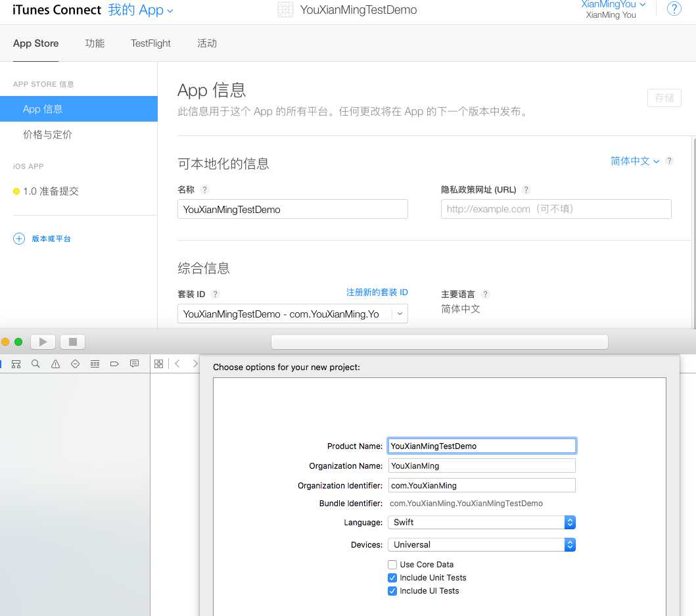Click the green zoom button of Xcode window
The height and width of the screenshot is (616, 696).
point(18,342)
